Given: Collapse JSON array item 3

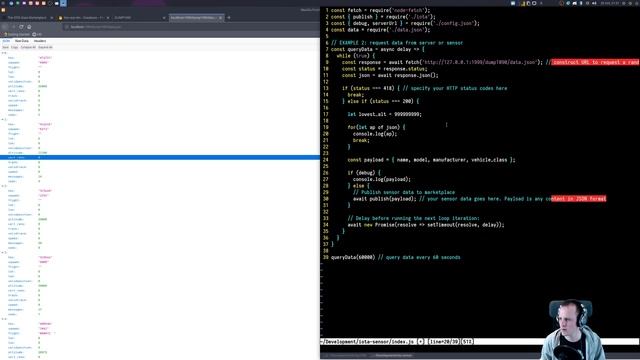Looking at the screenshot, I should point(2,252).
